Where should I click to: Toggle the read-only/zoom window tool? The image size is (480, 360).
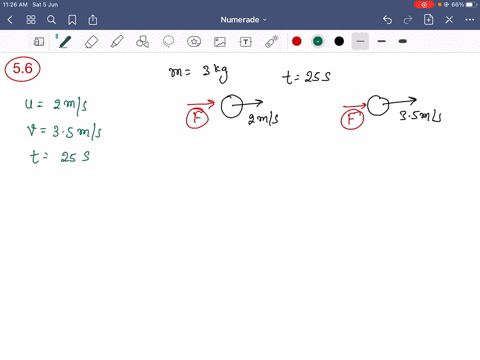pyautogui.click(x=39, y=42)
